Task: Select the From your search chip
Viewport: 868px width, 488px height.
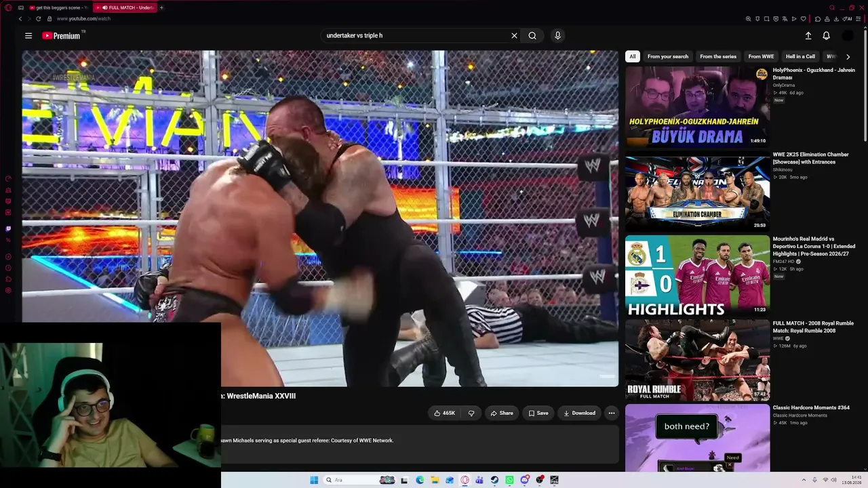Action: tap(668, 57)
